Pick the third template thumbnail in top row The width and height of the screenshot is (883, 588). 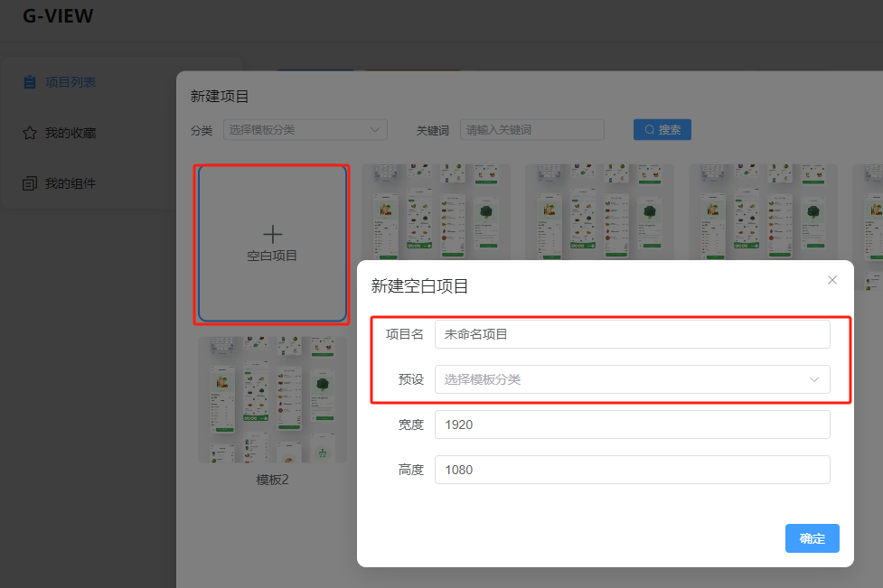[x=763, y=211]
